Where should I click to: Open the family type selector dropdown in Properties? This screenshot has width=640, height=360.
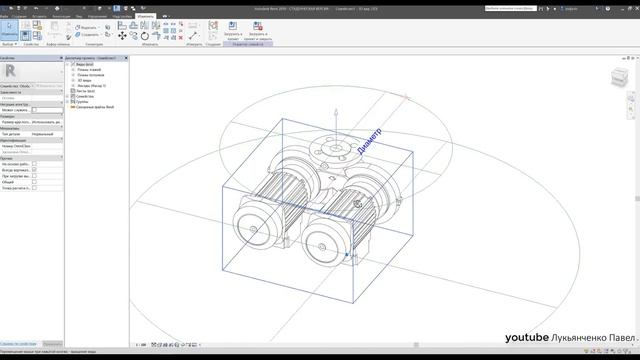[x=62, y=72]
